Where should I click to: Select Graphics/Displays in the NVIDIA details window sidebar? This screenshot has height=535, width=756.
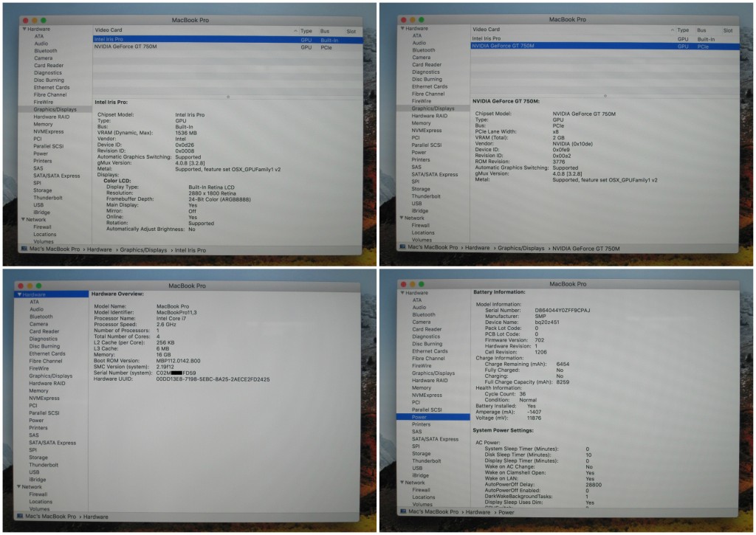pos(433,108)
